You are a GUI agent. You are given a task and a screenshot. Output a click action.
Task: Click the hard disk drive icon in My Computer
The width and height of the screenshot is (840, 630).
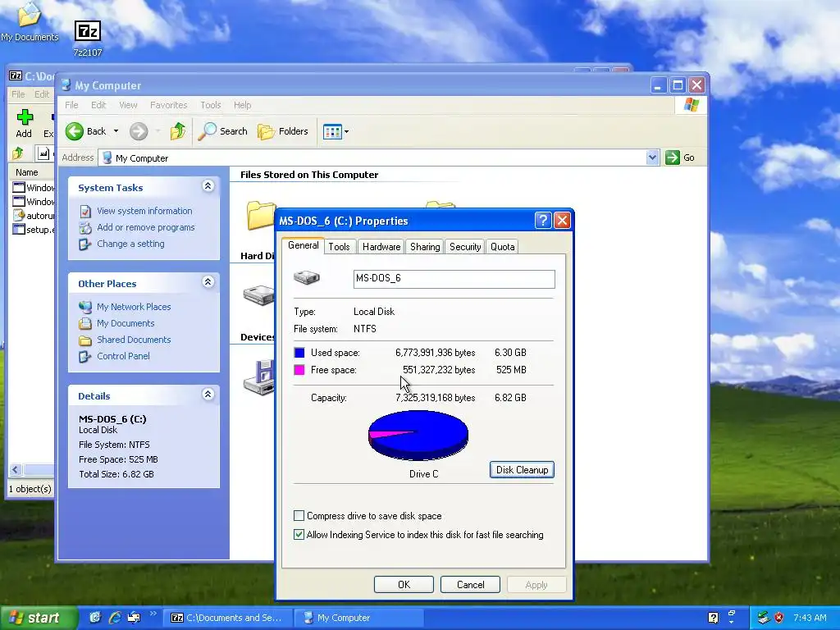tap(259, 294)
